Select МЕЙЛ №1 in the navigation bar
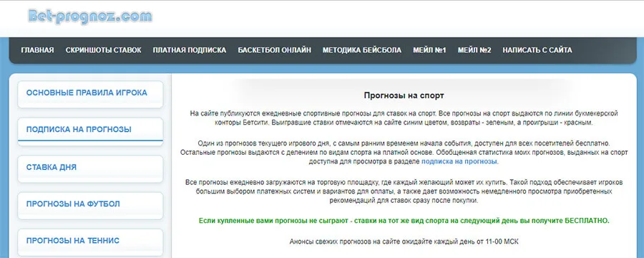 click(429, 50)
